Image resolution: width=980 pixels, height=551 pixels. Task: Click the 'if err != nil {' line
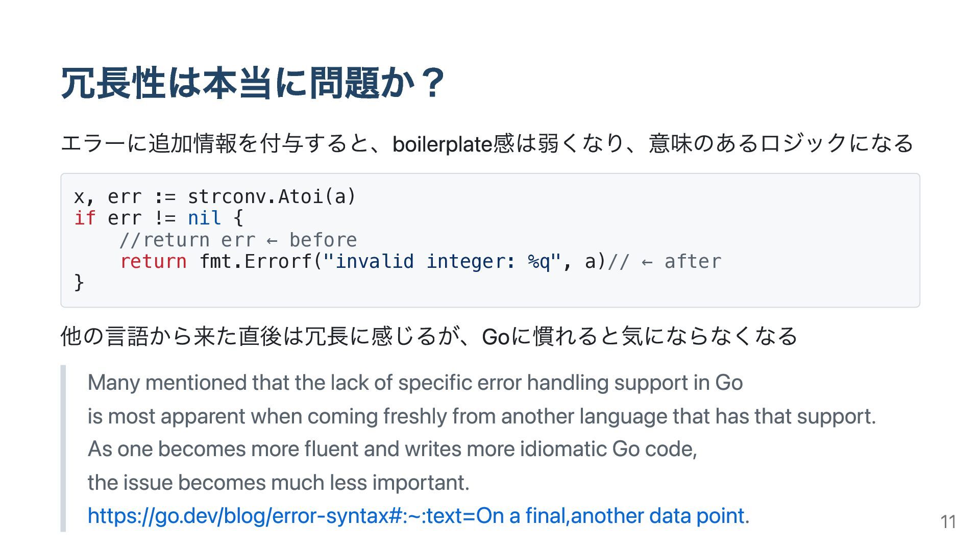click(159, 218)
